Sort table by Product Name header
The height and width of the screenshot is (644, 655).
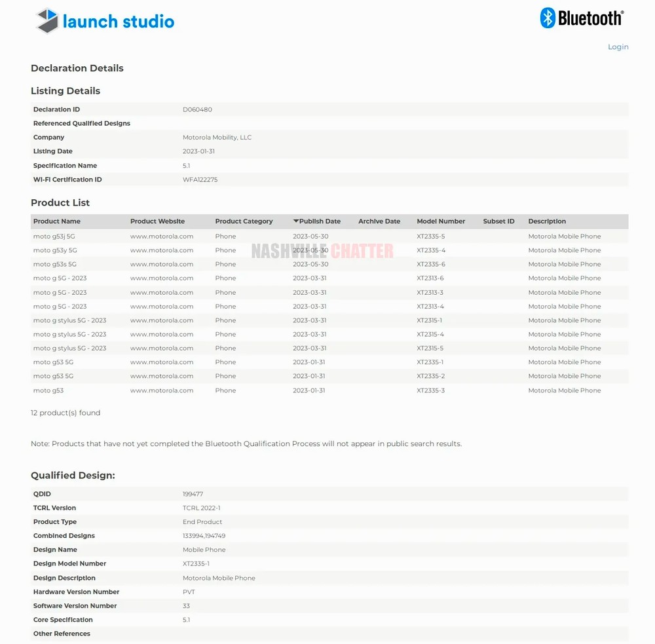click(57, 221)
